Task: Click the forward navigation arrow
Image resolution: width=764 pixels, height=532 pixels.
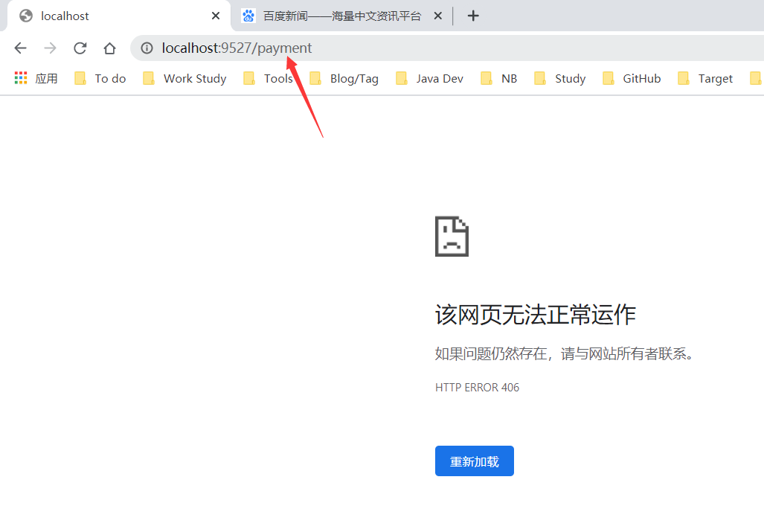Action: coord(50,48)
